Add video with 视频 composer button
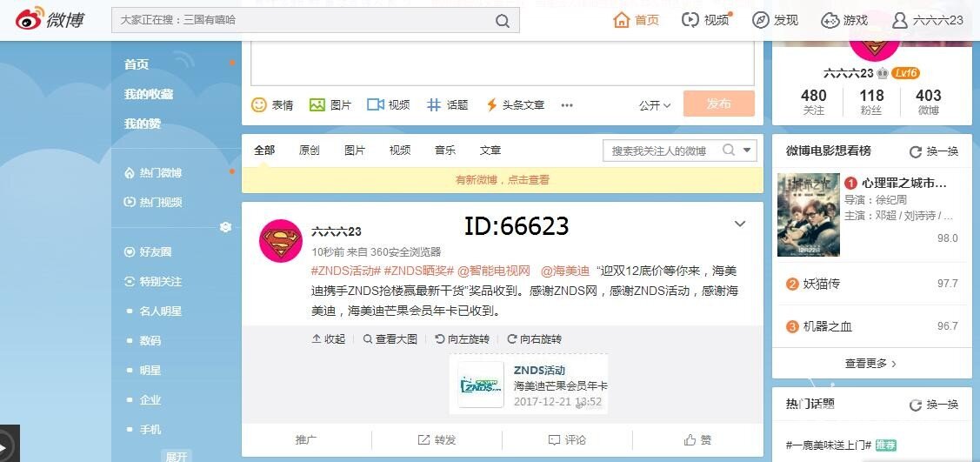The width and height of the screenshot is (980, 462). [x=389, y=105]
